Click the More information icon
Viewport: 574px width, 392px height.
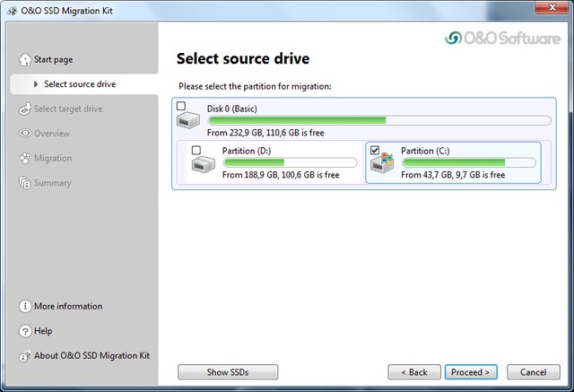(25, 306)
